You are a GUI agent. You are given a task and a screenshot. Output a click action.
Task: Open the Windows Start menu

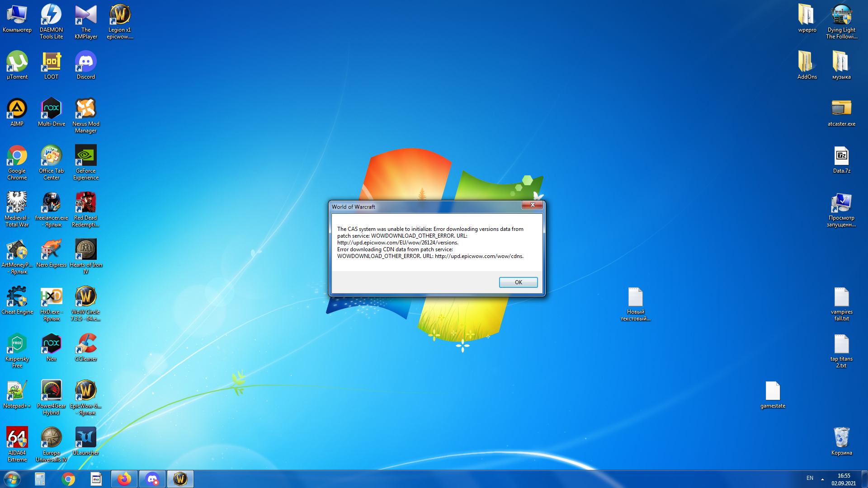12,479
